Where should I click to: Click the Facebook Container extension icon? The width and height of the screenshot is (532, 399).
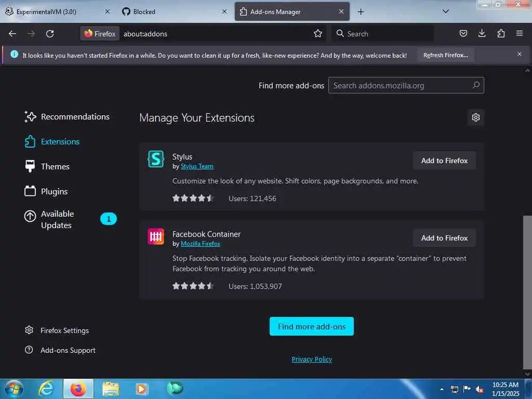click(x=156, y=236)
